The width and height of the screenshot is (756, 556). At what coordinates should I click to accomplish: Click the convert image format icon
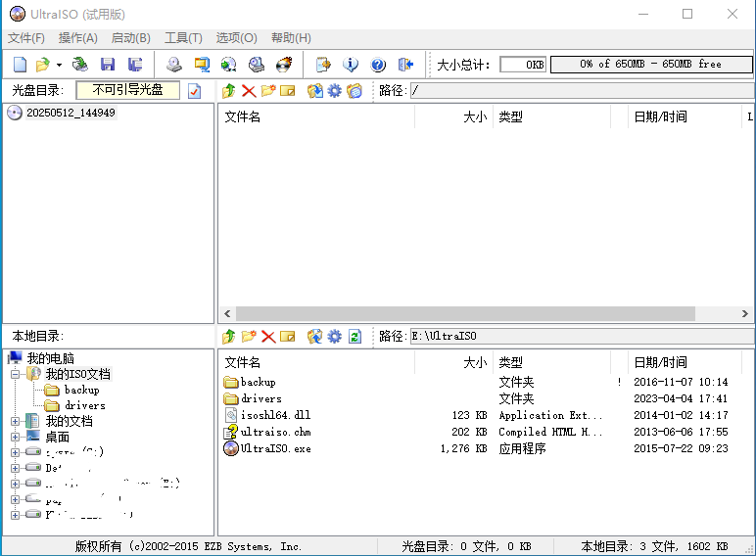point(228,64)
